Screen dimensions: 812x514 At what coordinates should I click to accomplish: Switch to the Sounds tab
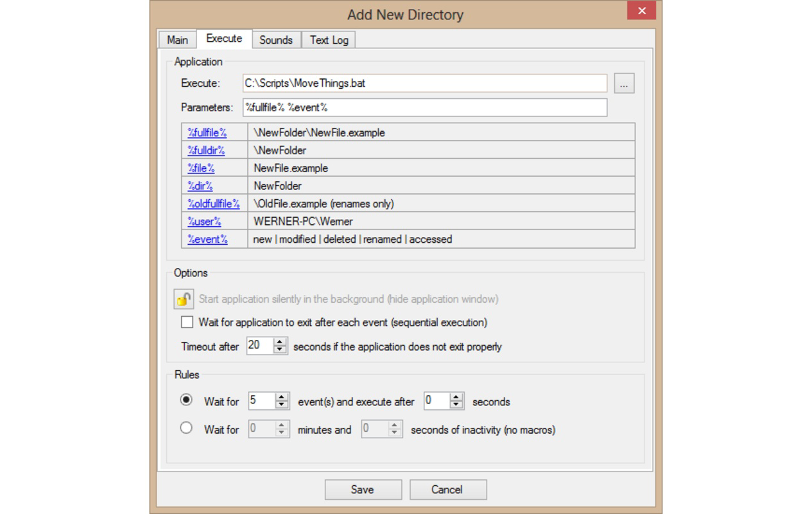point(277,39)
